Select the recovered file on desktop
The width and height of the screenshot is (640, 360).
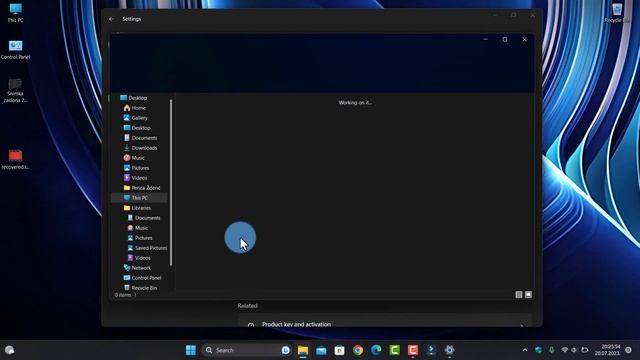coord(16,160)
